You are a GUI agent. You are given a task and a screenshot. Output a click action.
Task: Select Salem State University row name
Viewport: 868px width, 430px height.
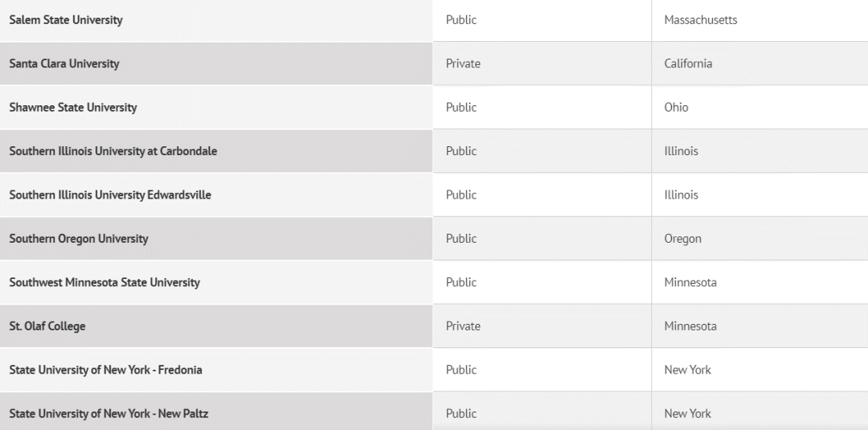pos(66,20)
